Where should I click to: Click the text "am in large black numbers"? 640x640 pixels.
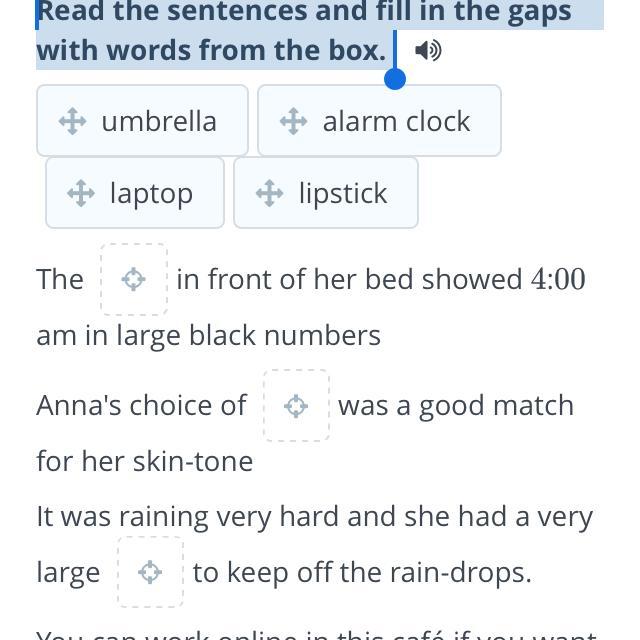click(x=208, y=335)
